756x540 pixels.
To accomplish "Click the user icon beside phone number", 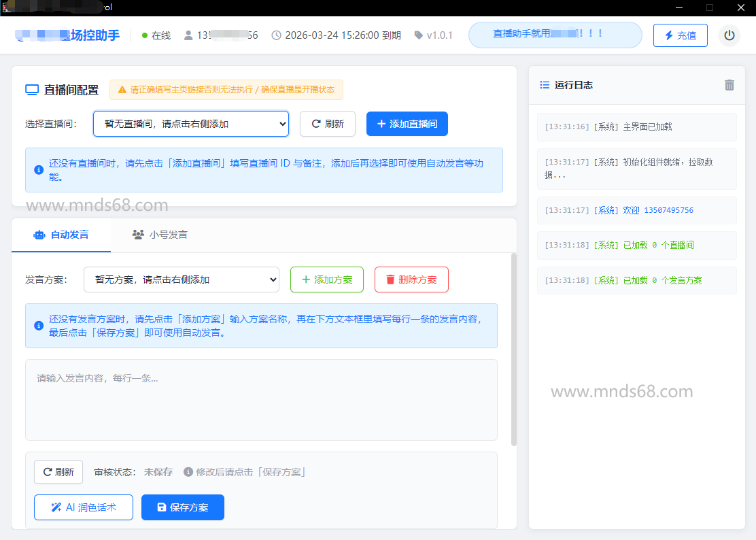I will coord(188,35).
